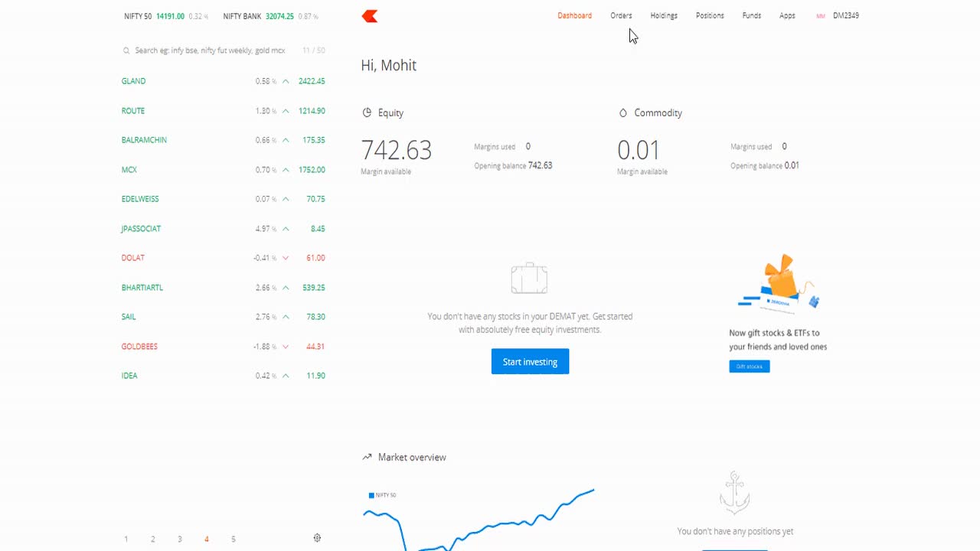
Task: Click the droplet icon beside Commodity
Action: (x=623, y=112)
